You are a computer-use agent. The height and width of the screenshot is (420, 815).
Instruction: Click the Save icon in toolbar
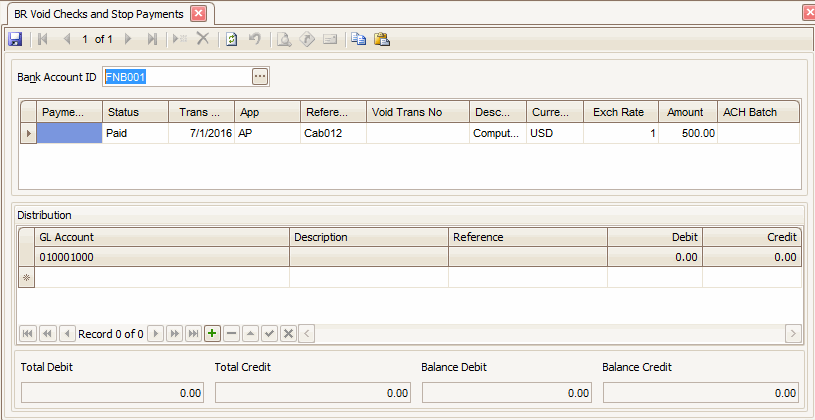pyautogui.click(x=15, y=39)
